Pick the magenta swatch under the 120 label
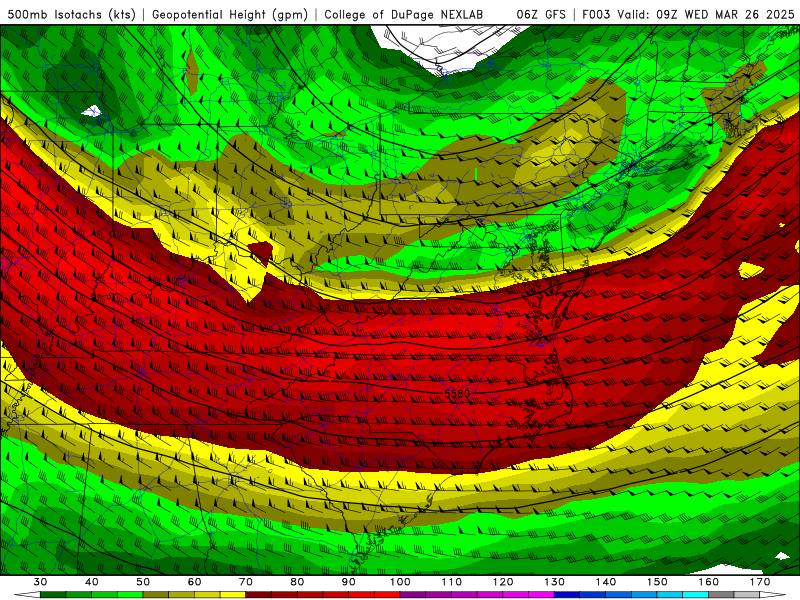This screenshot has width=800, height=600. tap(516, 595)
